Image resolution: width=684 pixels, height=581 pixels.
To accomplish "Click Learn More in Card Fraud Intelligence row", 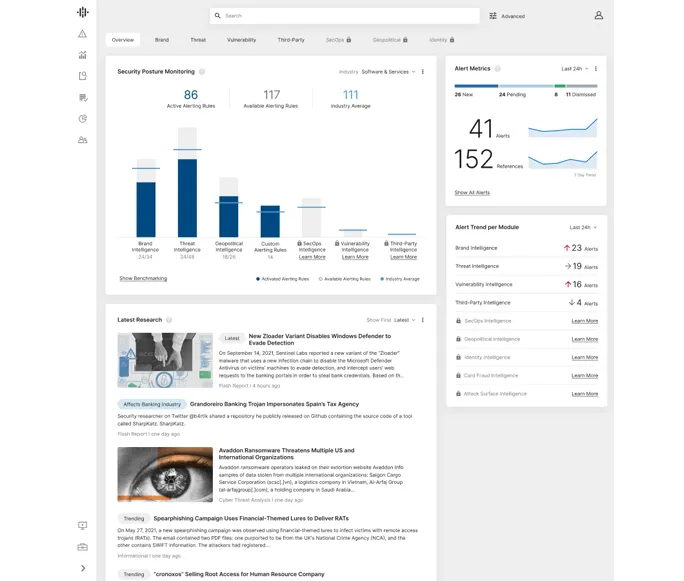I will coord(585,376).
